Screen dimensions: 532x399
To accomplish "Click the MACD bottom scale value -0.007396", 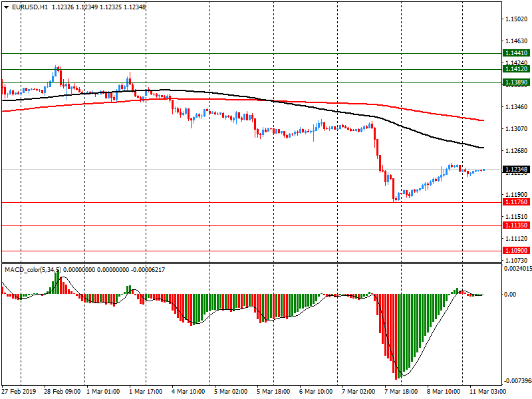I will 518,380.
